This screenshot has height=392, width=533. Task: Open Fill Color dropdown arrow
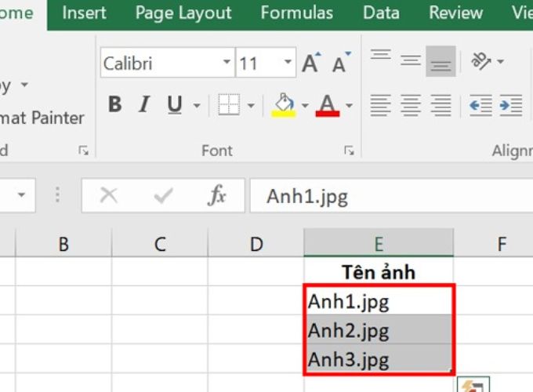tap(305, 105)
